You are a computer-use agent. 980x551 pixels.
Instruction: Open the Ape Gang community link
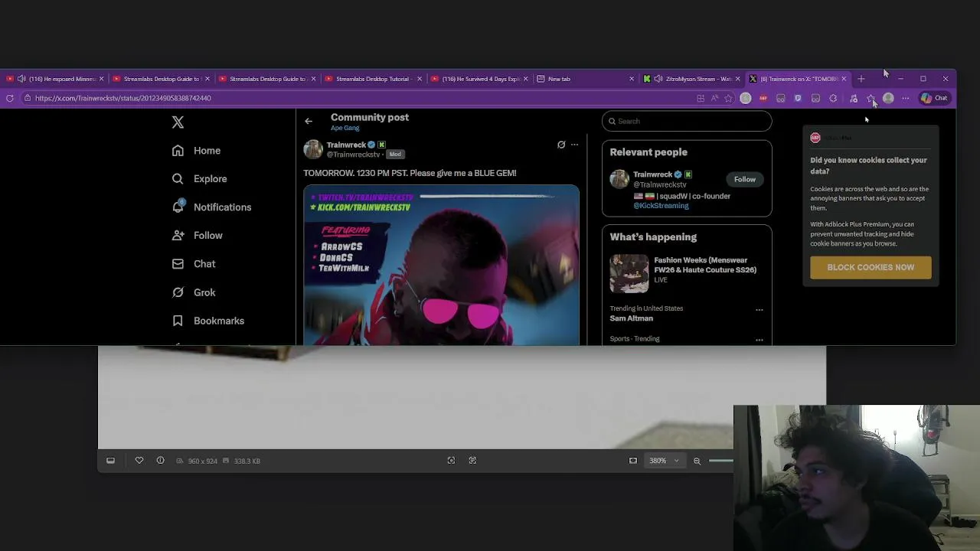point(345,128)
